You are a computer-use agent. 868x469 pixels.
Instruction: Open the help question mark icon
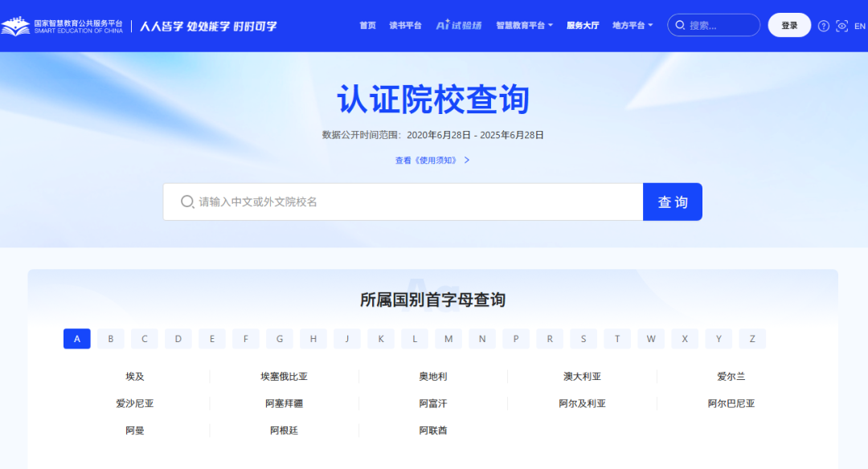click(x=824, y=26)
